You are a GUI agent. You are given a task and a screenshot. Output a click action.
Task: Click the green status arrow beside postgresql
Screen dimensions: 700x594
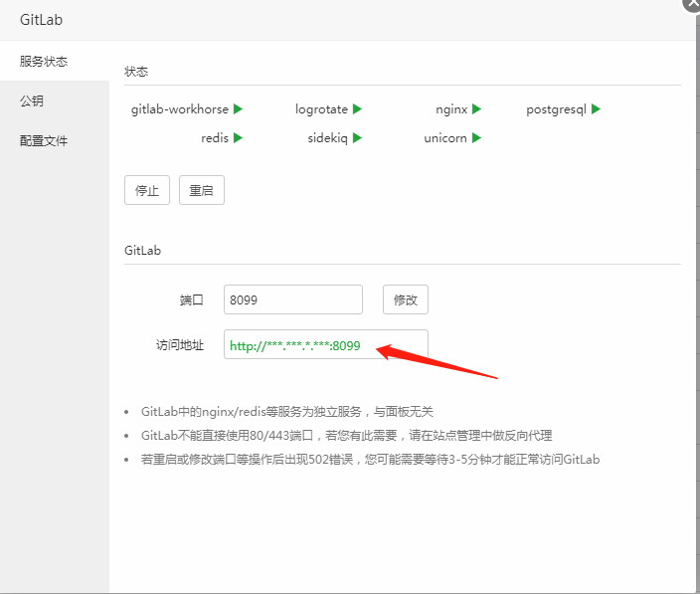click(596, 109)
